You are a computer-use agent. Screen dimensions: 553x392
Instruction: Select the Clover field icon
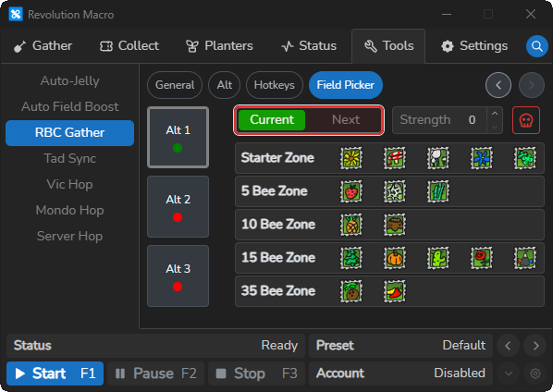point(524,157)
